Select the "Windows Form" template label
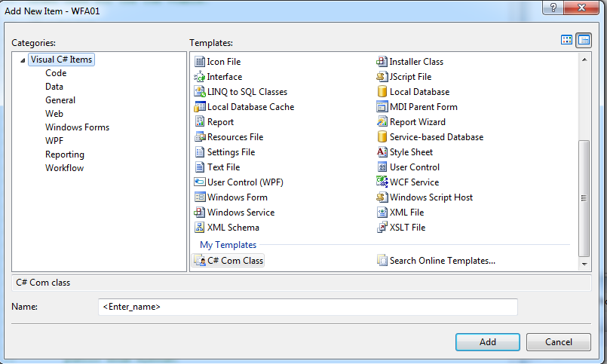Image resolution: width=607 pixels, height=364 pixels. click(238, 197)
